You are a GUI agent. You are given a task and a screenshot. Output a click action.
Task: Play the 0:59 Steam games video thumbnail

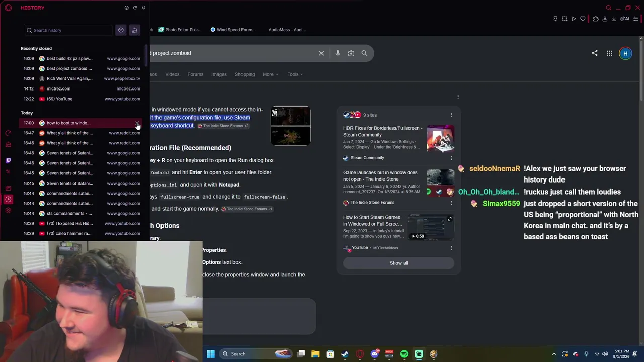pos(431,227)
